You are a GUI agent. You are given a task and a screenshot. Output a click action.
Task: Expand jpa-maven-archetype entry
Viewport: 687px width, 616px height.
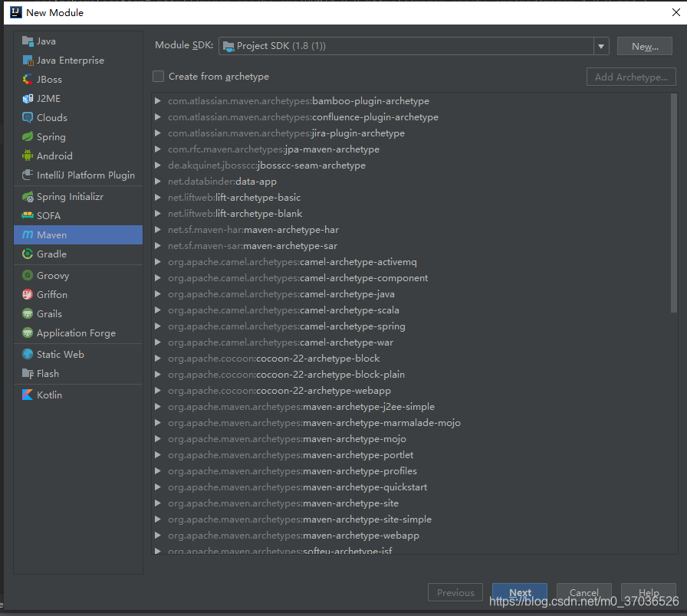(x=158, y=149)
